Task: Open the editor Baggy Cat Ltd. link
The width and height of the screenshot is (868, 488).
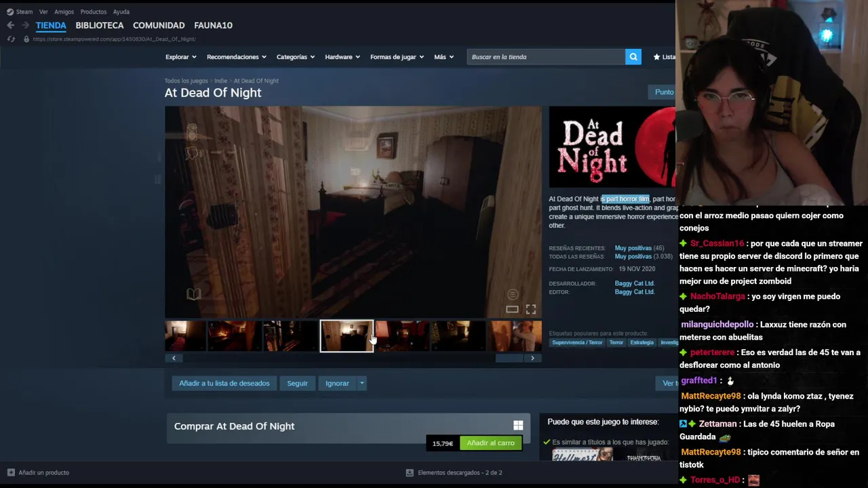Action: click(x=634, y=291)
